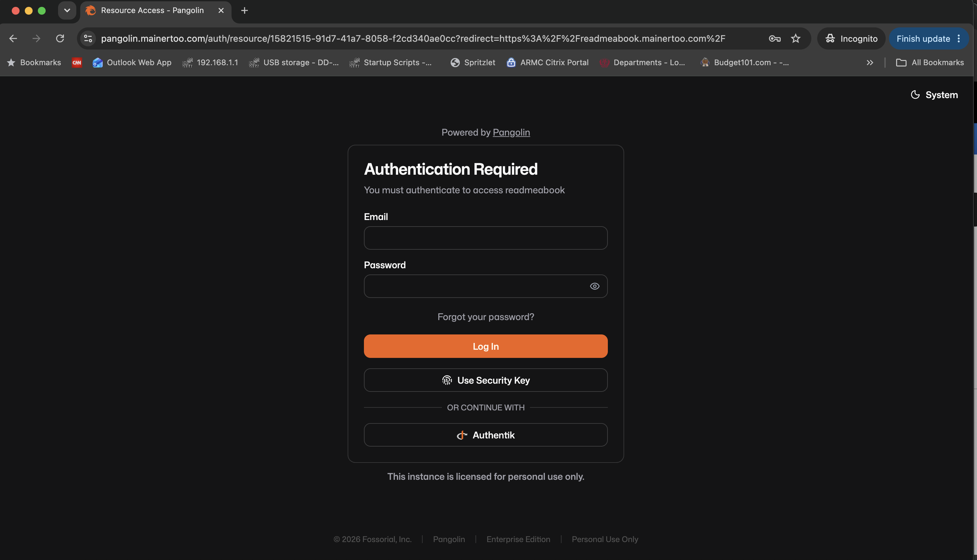Click the browser forward arrow
The image size is (977, 560).
37,38
